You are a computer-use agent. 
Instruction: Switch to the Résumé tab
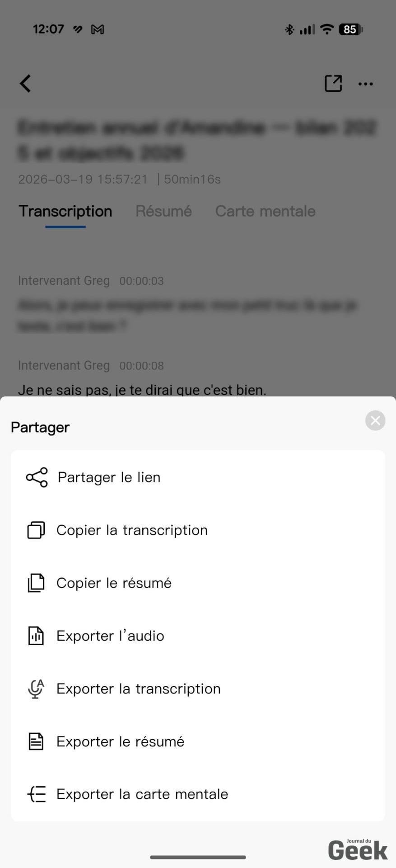pyautogui.click(x=163, y=211)
